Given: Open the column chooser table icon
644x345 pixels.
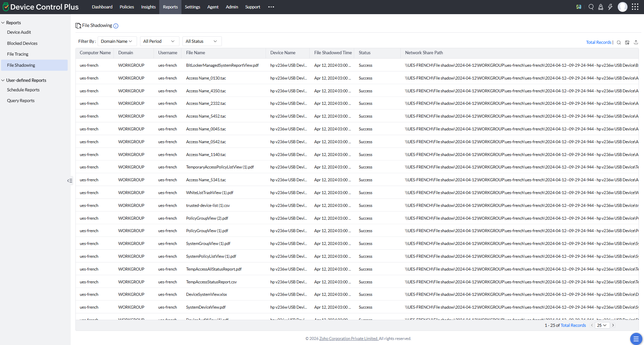Looking at the screenshot, I should [627, 42].
